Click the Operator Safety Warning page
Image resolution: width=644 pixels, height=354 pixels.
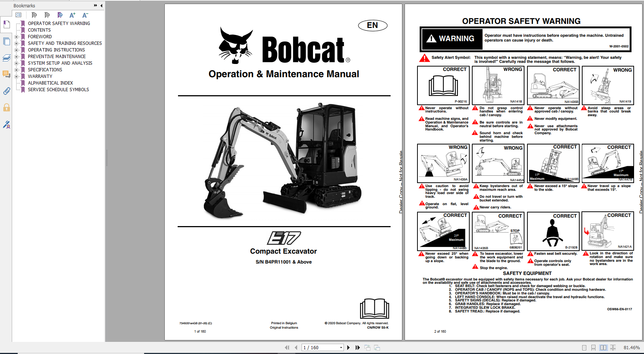click(523, 172)
